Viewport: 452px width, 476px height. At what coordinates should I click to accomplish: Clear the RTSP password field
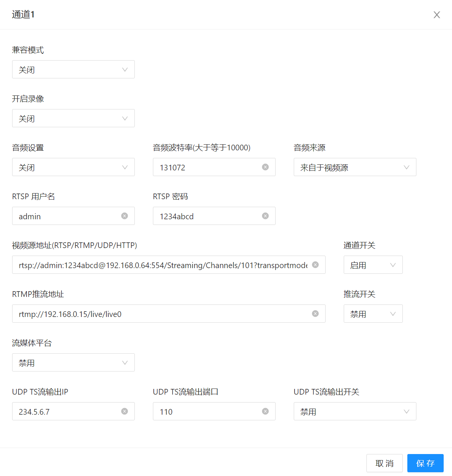point(265,216)
